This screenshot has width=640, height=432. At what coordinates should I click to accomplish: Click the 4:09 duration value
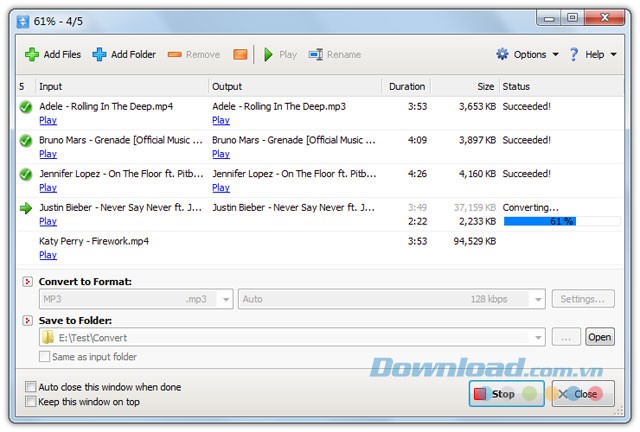[417, 140]
